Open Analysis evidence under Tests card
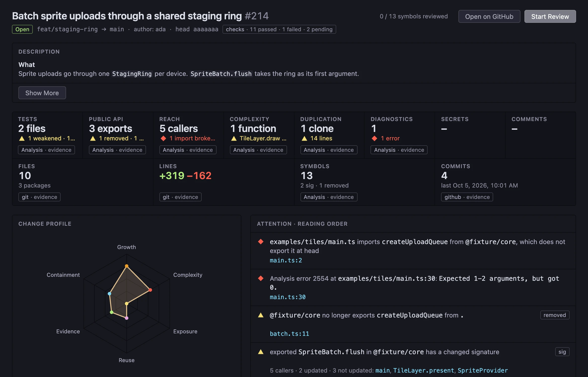Screen dimensions: 588x377 coord(46,150)
